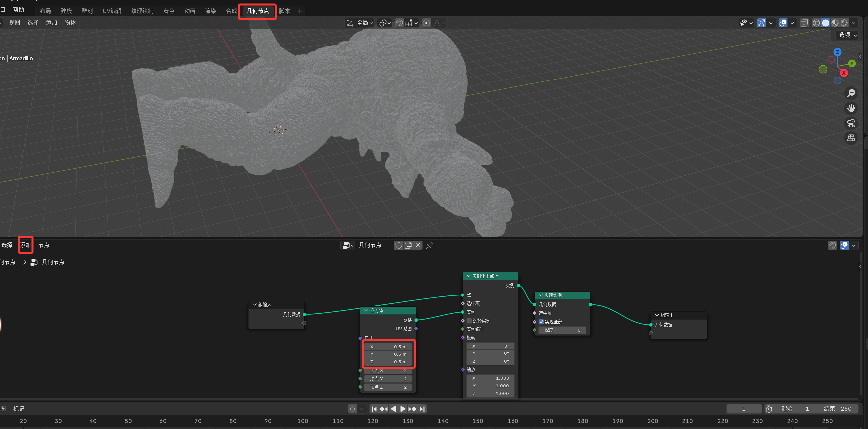Image resolution: width=868 pixels, height=429 pixels.
Task: Toggle camera view icon
Action: [x=851, y=123]
